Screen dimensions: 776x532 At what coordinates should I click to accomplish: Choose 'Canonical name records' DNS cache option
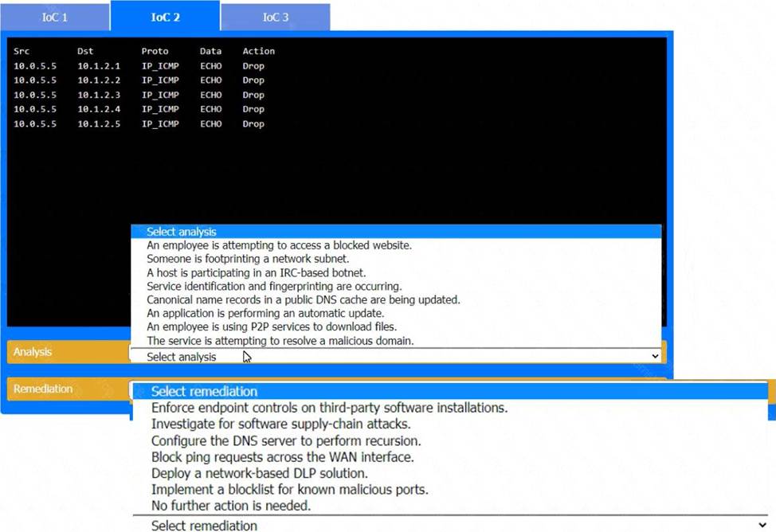coord(303,299)
